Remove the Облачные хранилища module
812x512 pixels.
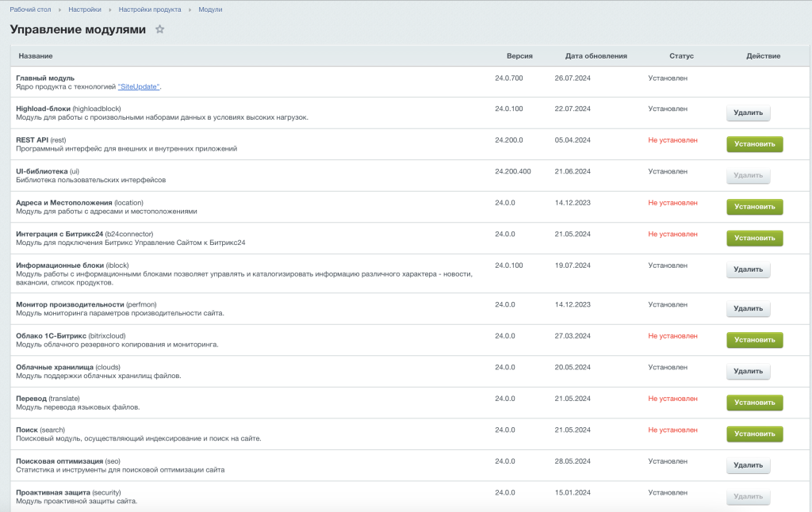click(x=749, y=371)
